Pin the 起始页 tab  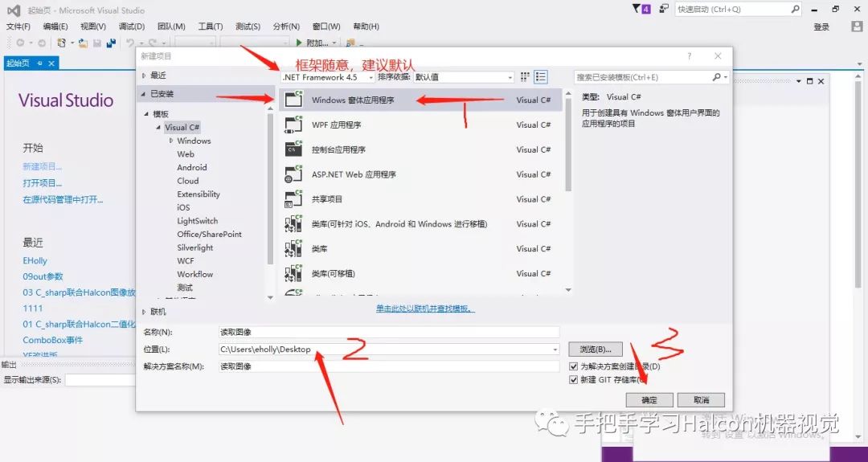point(40,63)
